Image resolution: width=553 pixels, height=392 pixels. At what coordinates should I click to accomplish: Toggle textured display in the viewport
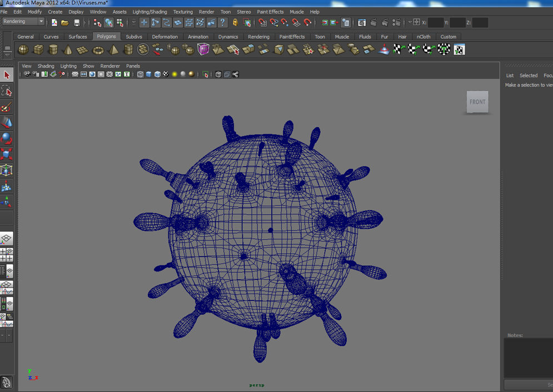165,73
